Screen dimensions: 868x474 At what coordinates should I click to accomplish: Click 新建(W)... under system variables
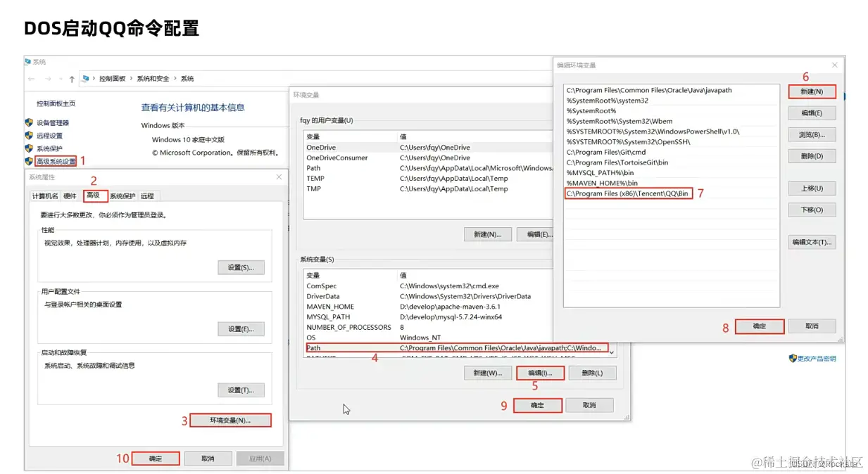tap(488, 373)
